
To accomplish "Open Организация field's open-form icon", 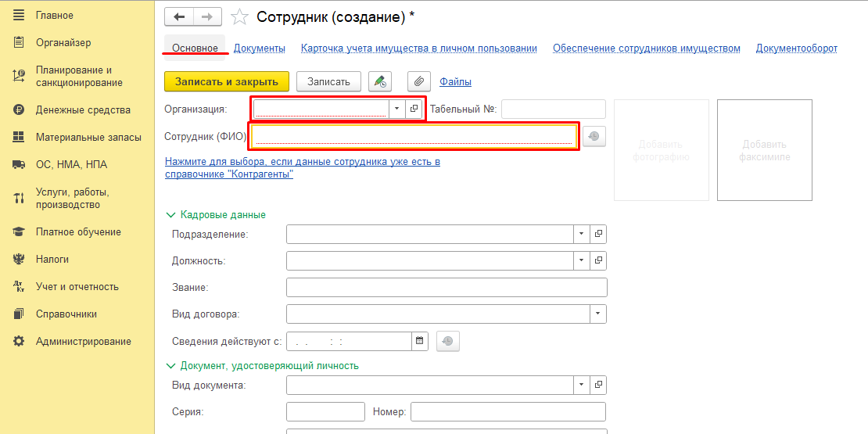I will click(414, 109).
